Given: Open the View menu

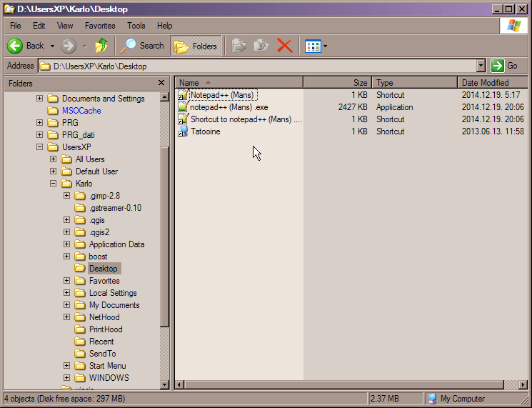Looking at the screenshot, I should pyautogui.click(x=65, y=26).
